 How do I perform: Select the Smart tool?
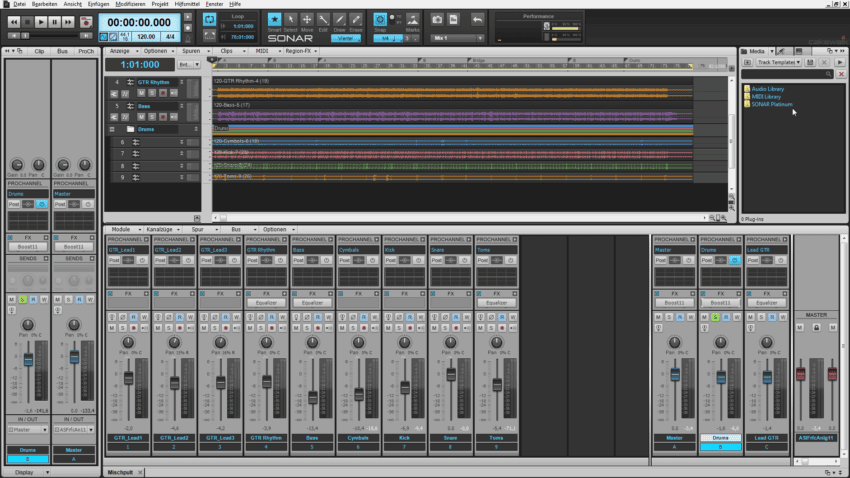(x=274, y=20)
